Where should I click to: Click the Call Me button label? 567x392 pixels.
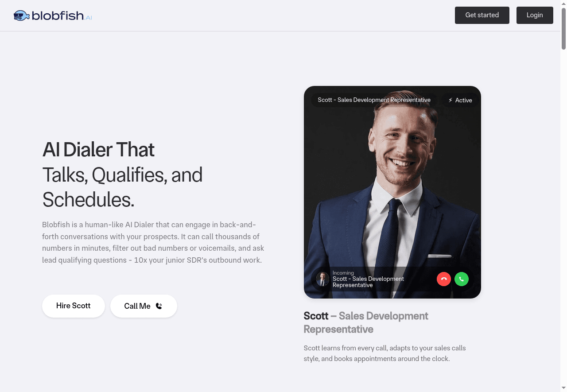(137, 306)
